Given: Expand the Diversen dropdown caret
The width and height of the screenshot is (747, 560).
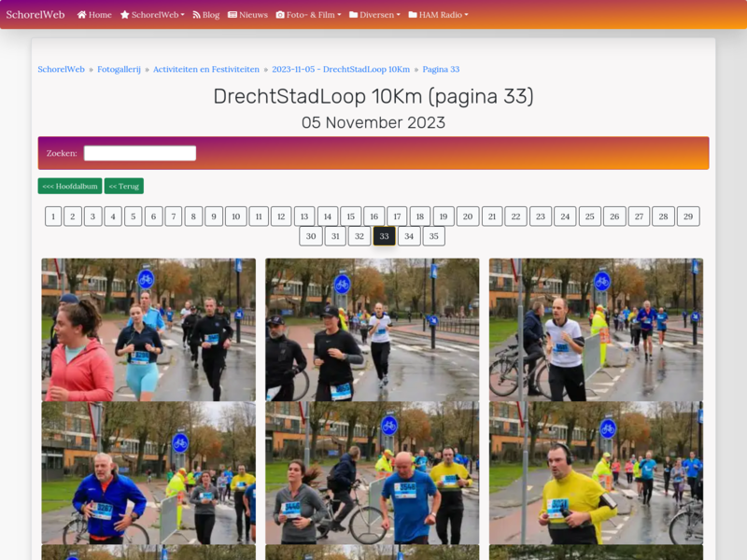Looking at the screenshot, I should pyautogui.click(x=399, y=15).
